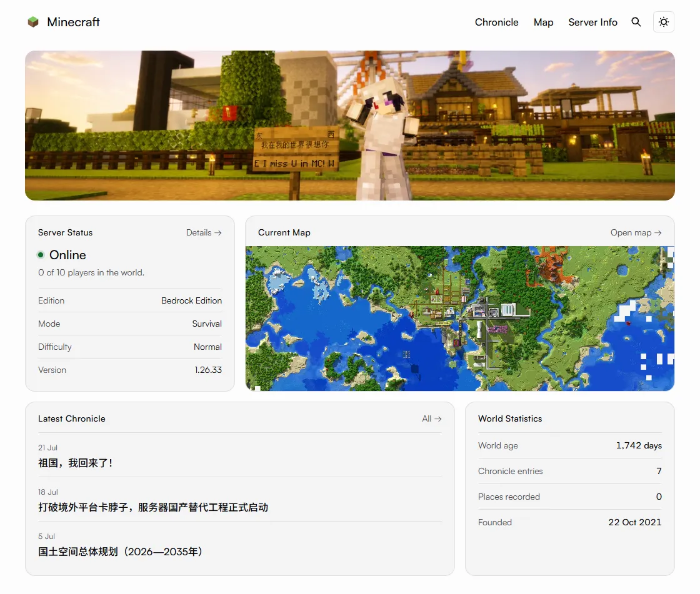Click the Open map link
This screenshot has height=594, width=700.
(636, 232)
